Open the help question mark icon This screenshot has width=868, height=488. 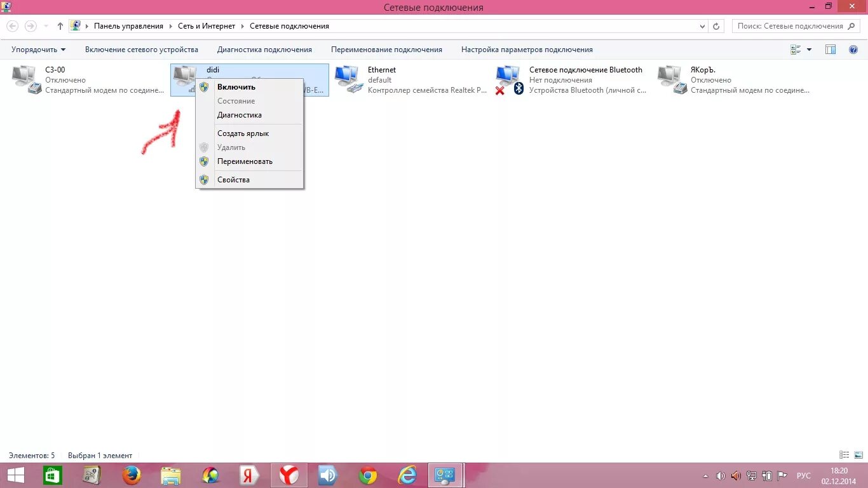(x=853, y=50)
